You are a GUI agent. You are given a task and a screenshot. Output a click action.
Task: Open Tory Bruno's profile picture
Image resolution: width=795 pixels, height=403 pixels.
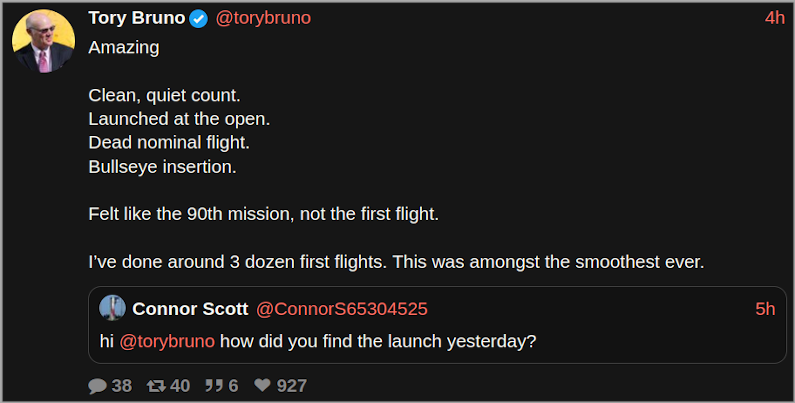point(43,42)
